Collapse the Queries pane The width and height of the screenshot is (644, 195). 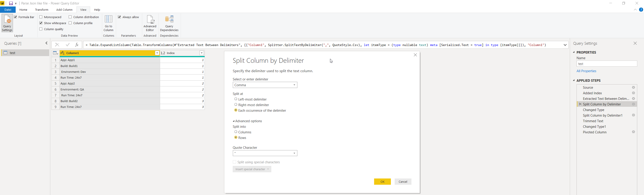pyautogui.click(x=47, y=43)
